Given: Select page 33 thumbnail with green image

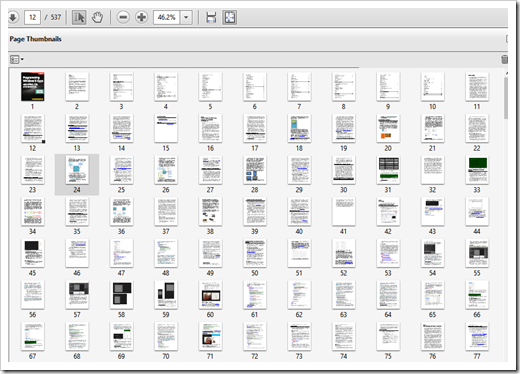Looking at the screenshot, I should (477, 170).
